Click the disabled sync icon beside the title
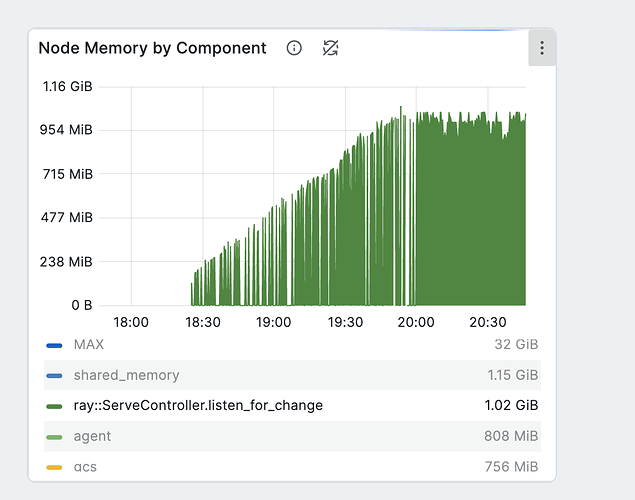The image size is (635, 500). click(x=331, y=48)
